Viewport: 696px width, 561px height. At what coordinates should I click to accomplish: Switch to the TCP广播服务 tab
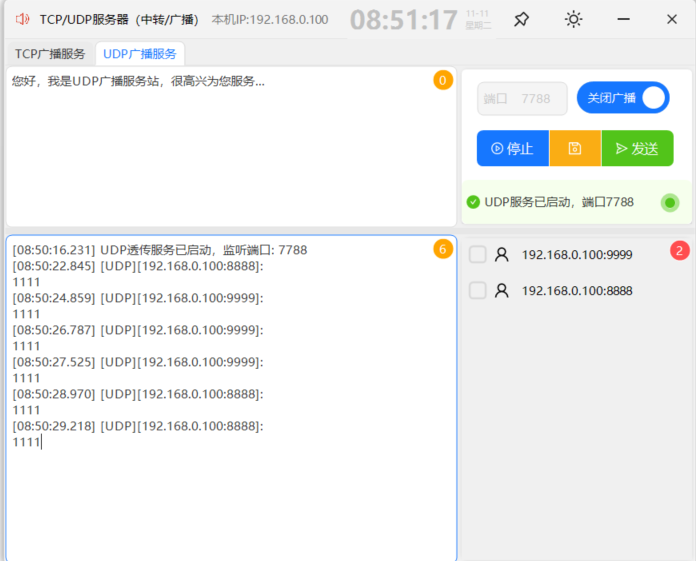pyautogui.click(x=50, y=54)
